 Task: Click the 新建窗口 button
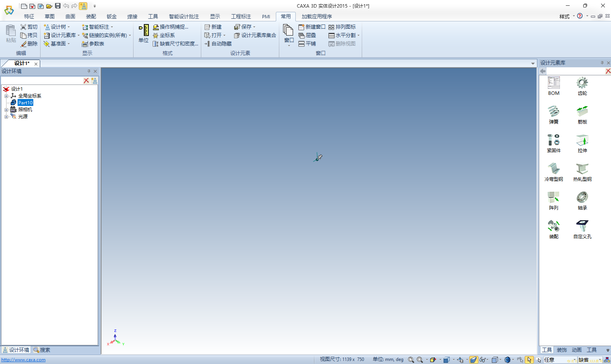coord(312,27)
